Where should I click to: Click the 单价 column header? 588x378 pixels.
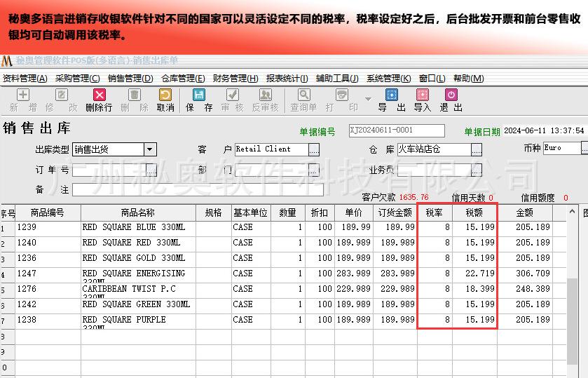pos(354,212)
